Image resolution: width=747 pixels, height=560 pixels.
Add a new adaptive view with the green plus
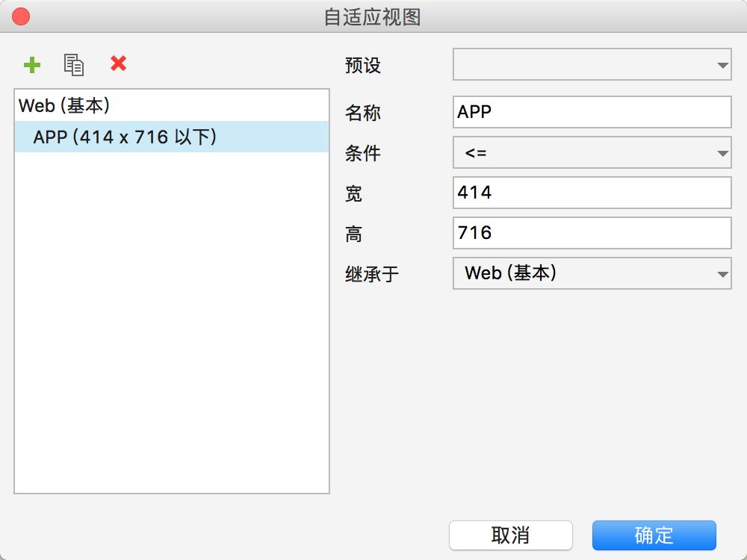(32, 65)
